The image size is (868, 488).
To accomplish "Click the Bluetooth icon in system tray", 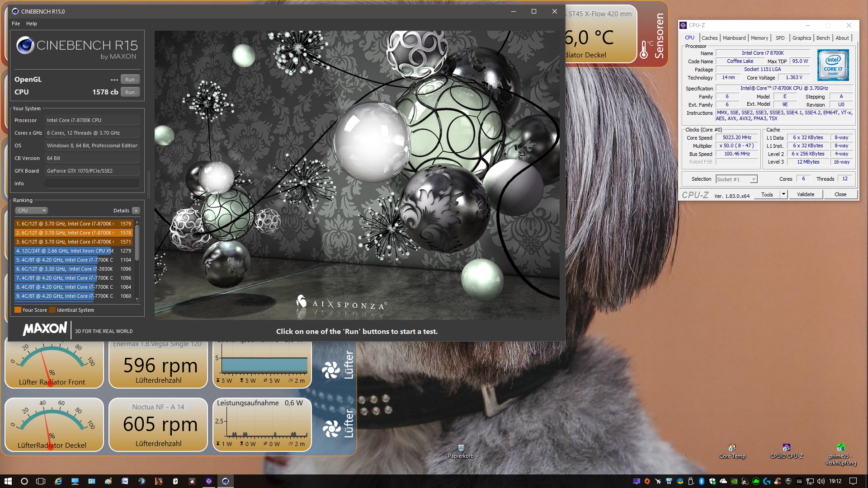I will tap(701, 481).
